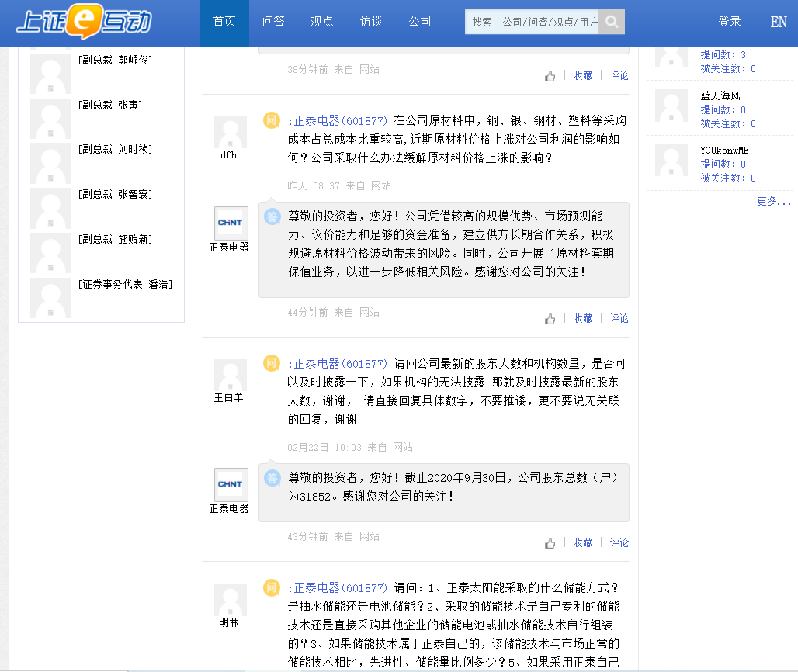
Task: Click 评论 under the 44分钟前 answer
Action: [619, 318]
